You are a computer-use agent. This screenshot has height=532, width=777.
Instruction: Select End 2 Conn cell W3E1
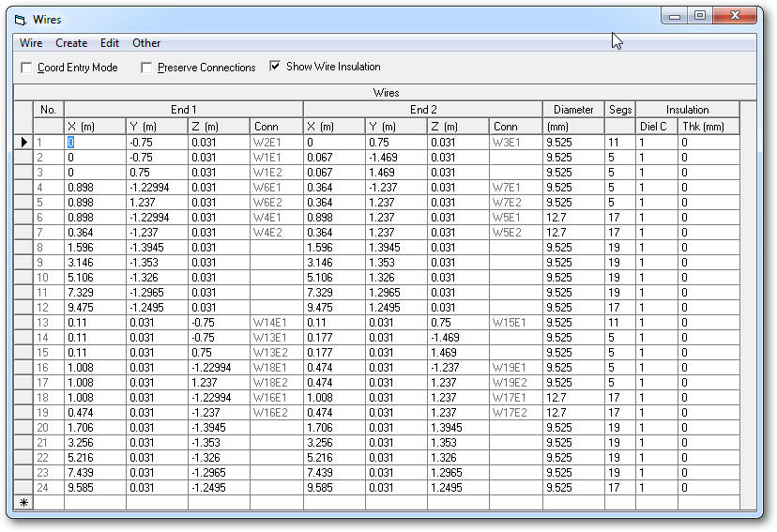pos(516,143)
